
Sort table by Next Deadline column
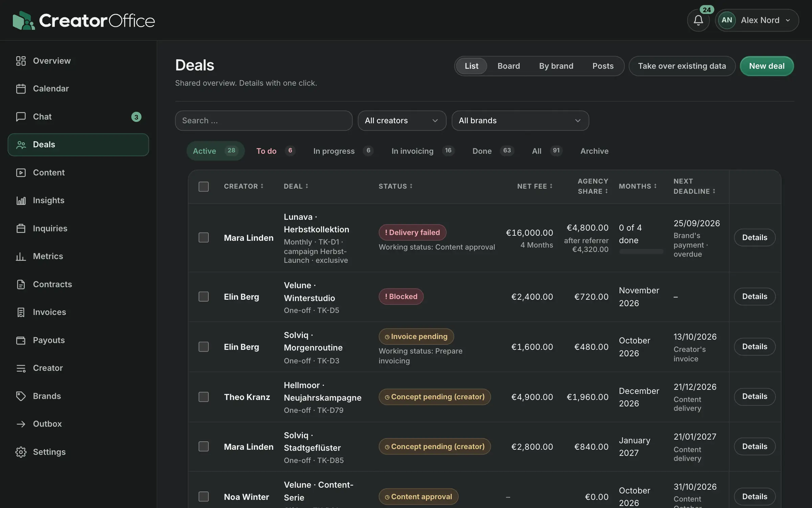tap(695, 186)
